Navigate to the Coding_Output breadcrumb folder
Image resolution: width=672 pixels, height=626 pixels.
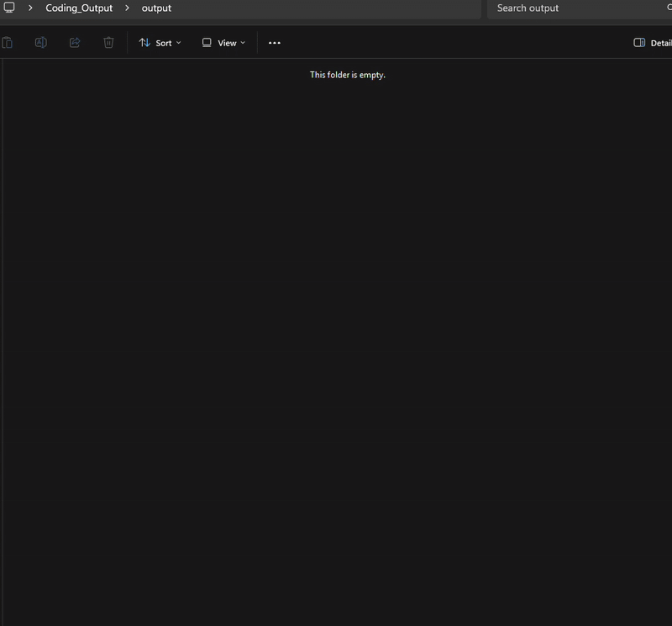(x=79, y=8)
